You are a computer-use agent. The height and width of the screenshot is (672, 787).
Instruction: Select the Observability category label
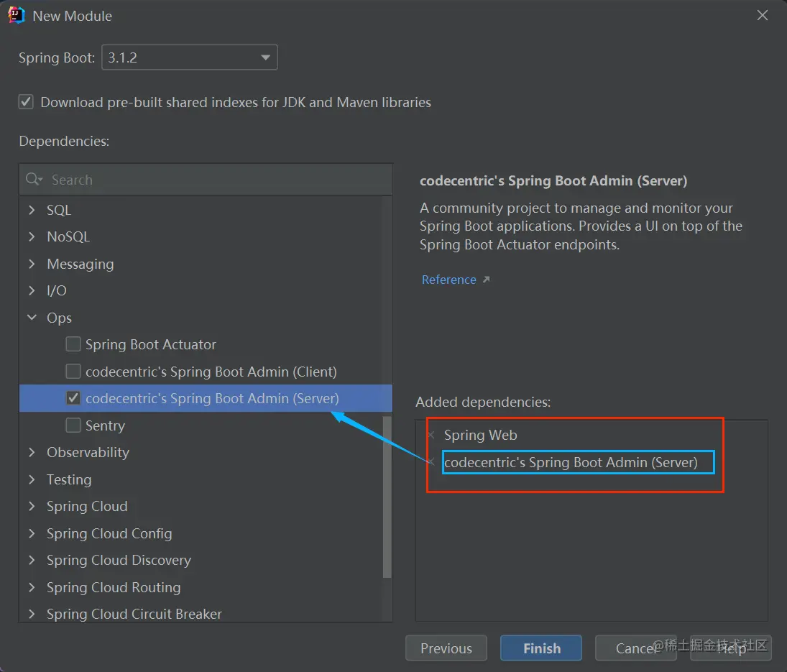(x=88, y=452)
